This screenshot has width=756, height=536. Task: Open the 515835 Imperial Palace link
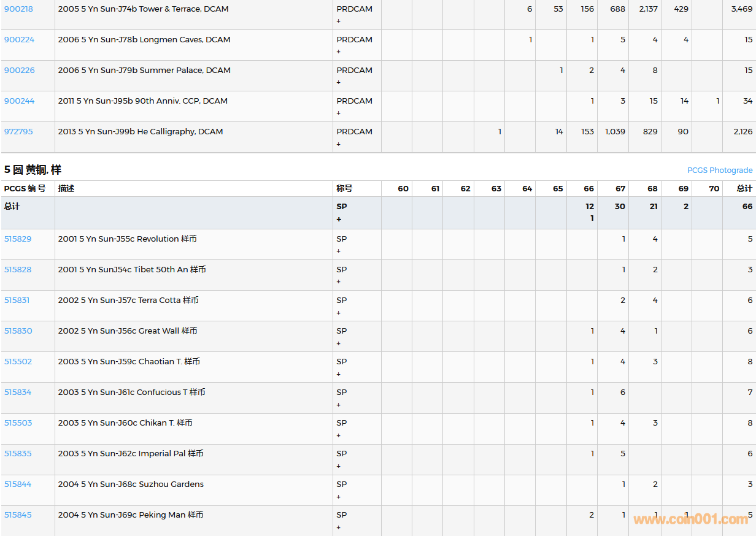[x=18, y=454]
